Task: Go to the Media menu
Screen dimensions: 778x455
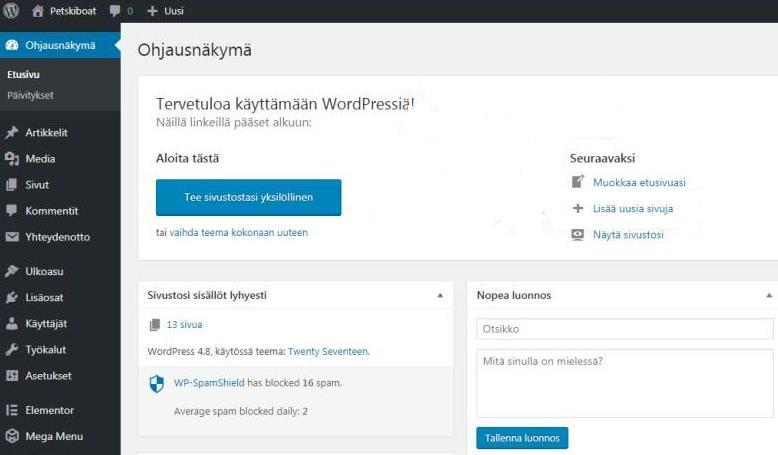Action: coord(40,159)
